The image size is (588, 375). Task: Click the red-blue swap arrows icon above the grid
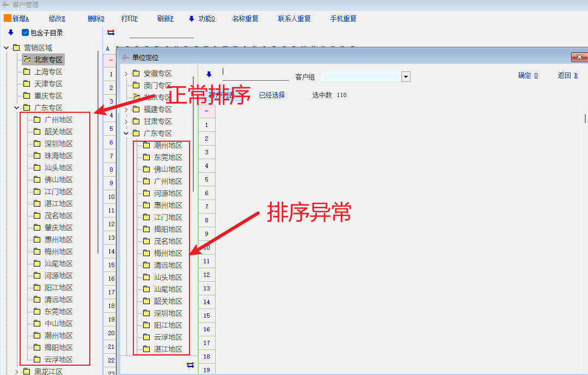[111, 32]
